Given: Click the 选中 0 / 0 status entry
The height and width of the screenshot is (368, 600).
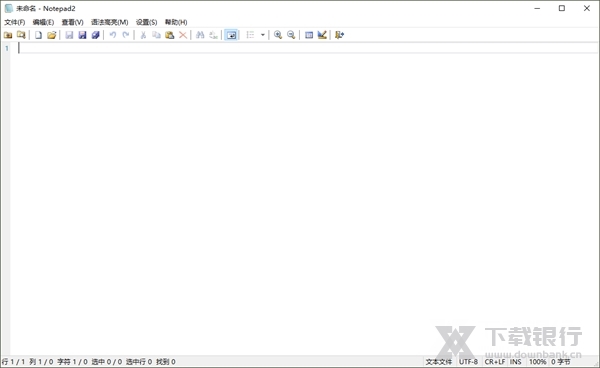Looking at the screenshot, I should click(x=107, y=362).
